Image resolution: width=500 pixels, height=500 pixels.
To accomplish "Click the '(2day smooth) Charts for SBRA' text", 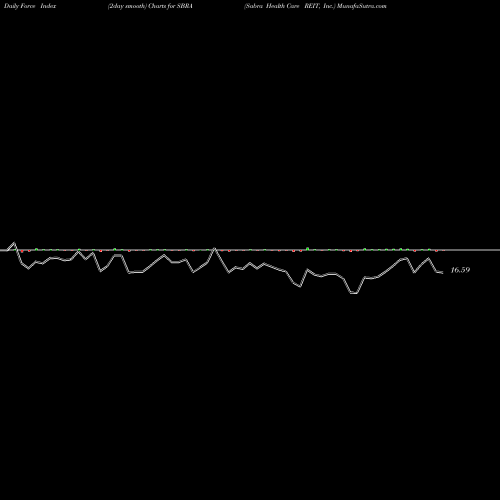I will click(x=150, y=6).
